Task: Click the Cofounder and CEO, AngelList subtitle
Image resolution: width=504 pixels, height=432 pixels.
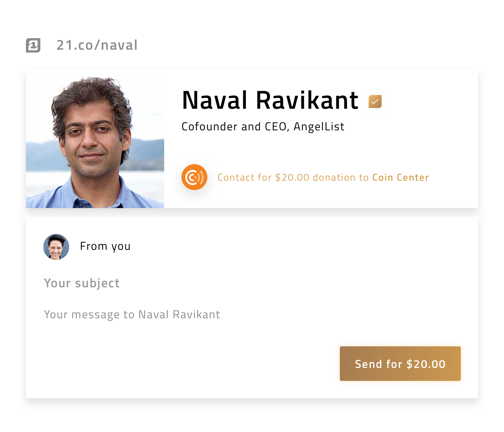Action: [263, 127]
